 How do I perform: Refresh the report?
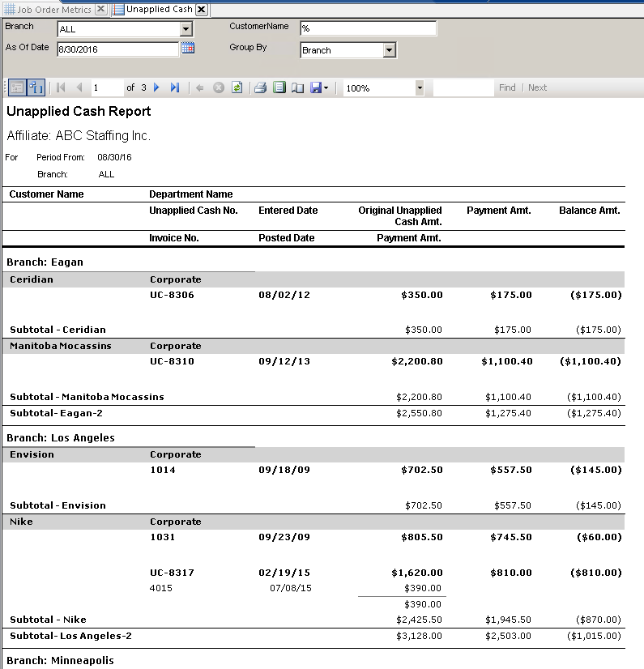point(237,87)
